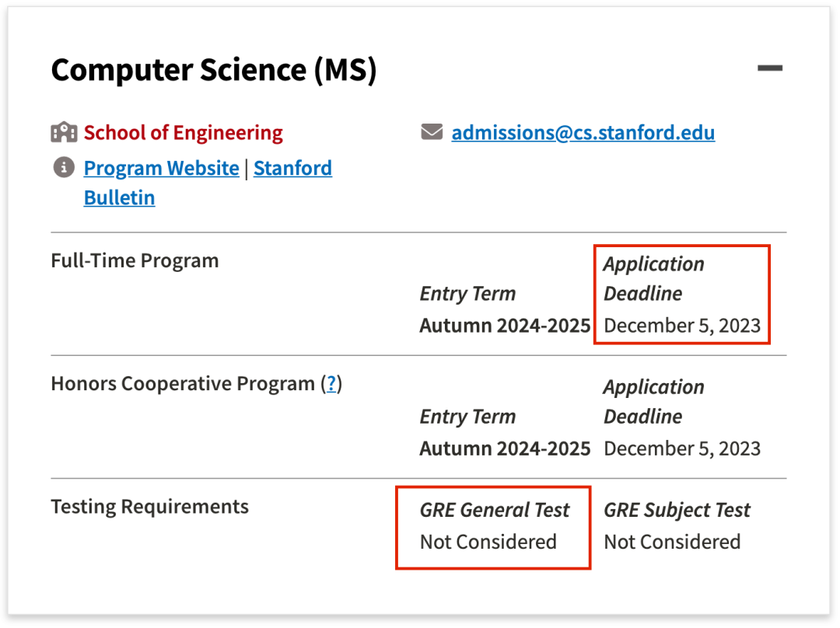
Task: Click the info circle icon
Action: [x=64, y=168]
